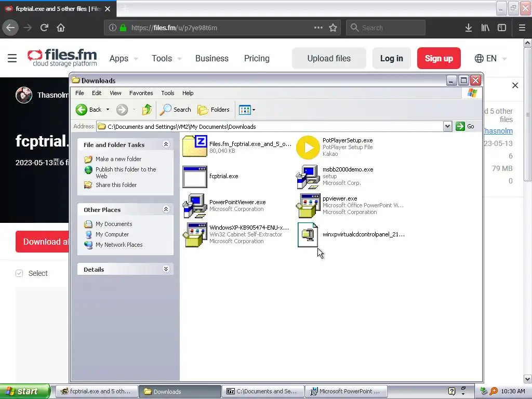This screenshot has height=399, width=532.
Task: Toggle the Select checkbox on files.fm
Action: click(19, 273)
